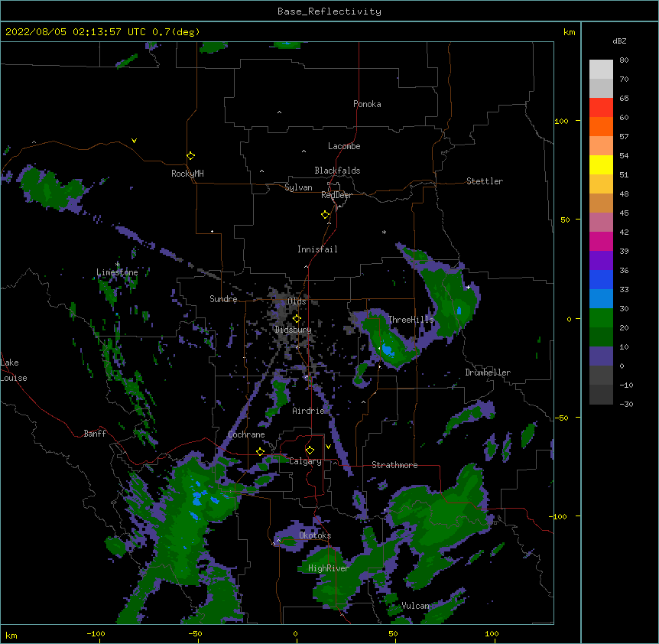Click the yellow diamond marker near Olds
The width and height of the screenshot is (659, 644).
pyautogui.click(x=297, y=319)
